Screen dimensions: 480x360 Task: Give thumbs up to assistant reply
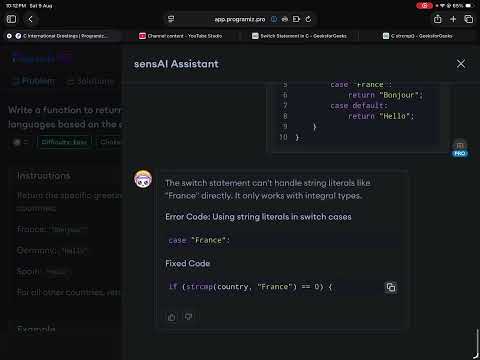[172, 317]
